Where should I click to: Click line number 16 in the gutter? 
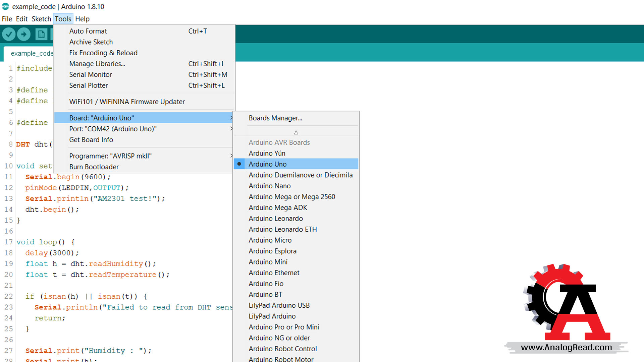[x=8, y=231]
